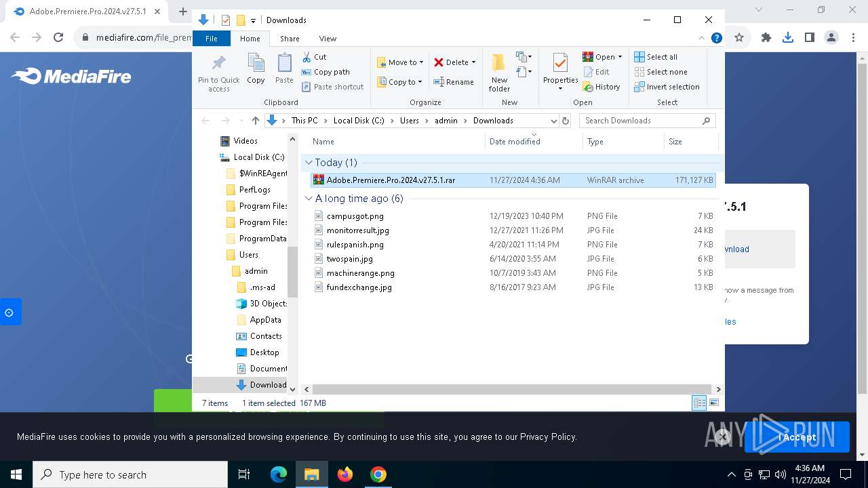868x488 pixels.
Task: Open file History
Action: click(601, 87)
